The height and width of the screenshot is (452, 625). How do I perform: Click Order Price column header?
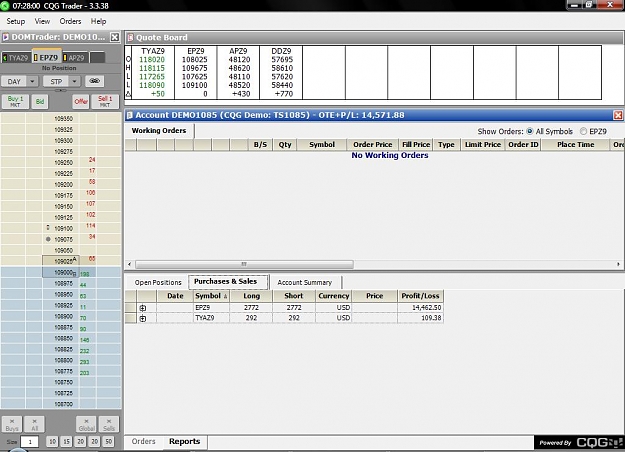(373, 144)
